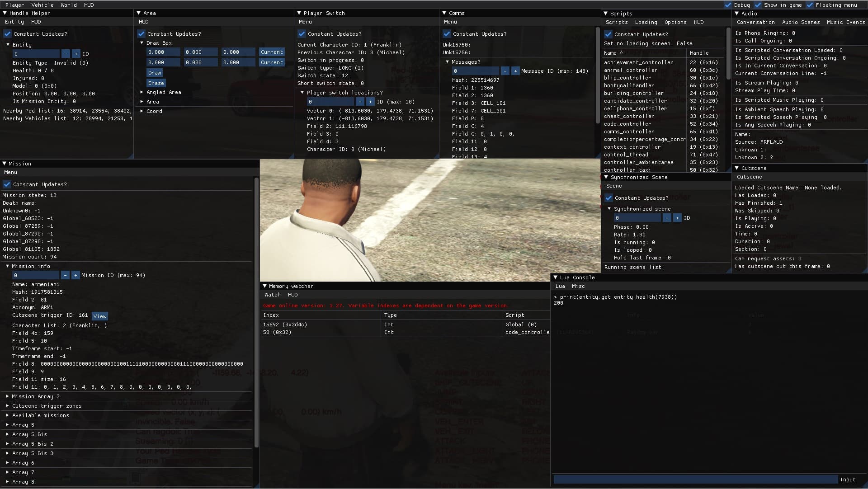Collapse the Handle Helper window triangle
Image resolution: width=868 pixels, height=489 pixels.
point(5,13)
